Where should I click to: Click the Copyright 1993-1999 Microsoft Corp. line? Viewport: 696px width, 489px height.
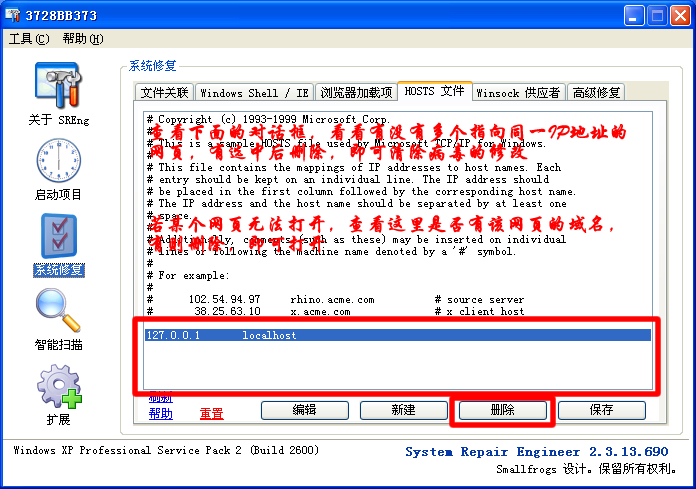pos(269,119)
